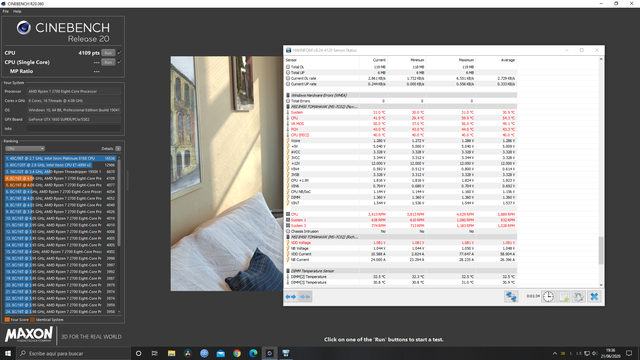Open Mail app from taskbar

[x=220, y=353]
